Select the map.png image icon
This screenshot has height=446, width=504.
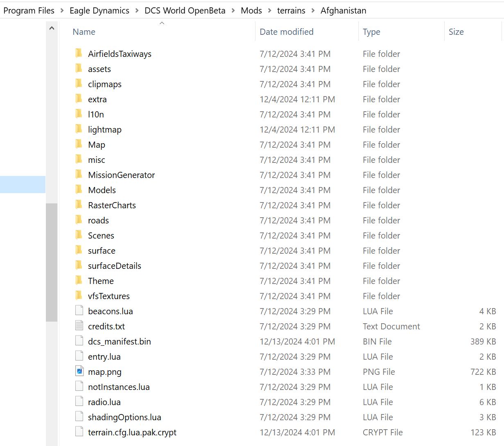pyautogui.click(x=79, y=371)
